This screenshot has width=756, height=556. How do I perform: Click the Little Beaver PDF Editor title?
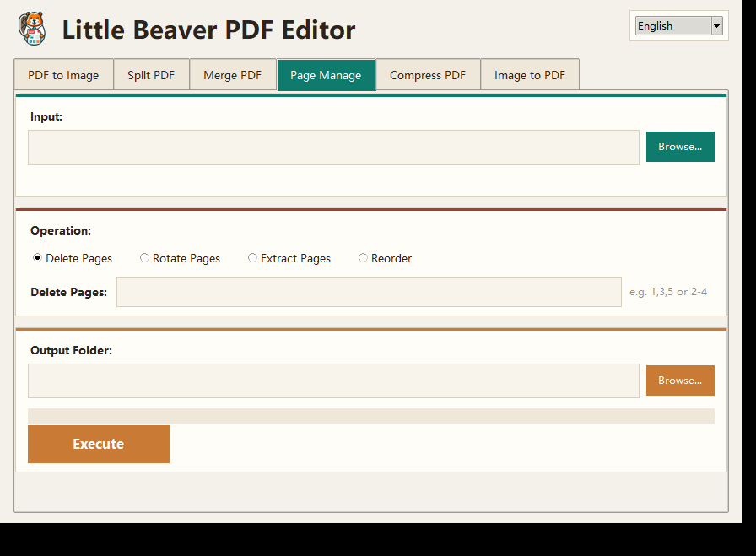point(208,30)
